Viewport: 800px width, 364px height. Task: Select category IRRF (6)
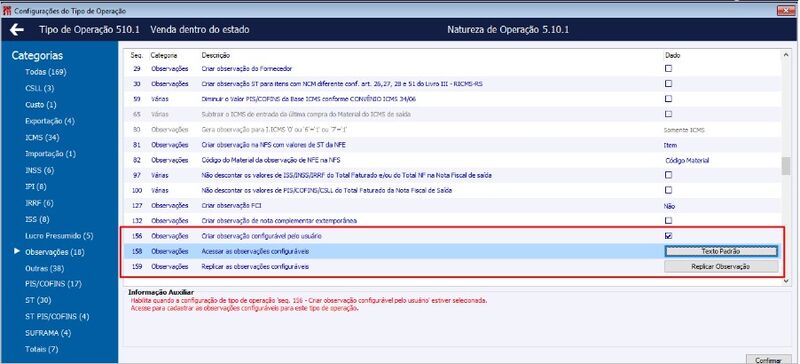pos(39,203)
